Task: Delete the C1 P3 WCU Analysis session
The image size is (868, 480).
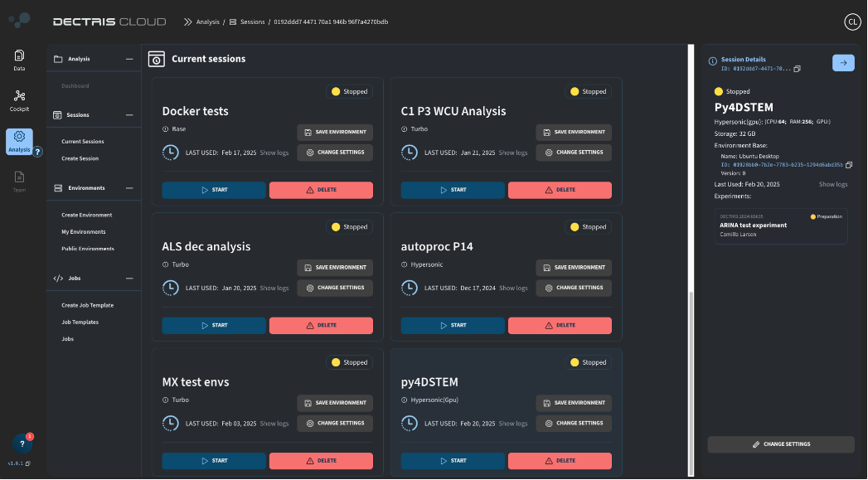Action: (560, 190)
